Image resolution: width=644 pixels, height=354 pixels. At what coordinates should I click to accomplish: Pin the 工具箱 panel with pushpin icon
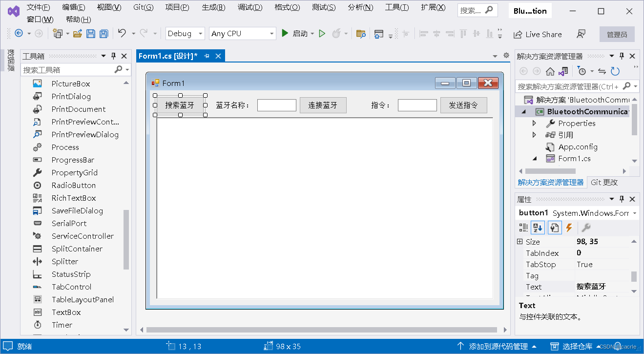pos(114,56)
